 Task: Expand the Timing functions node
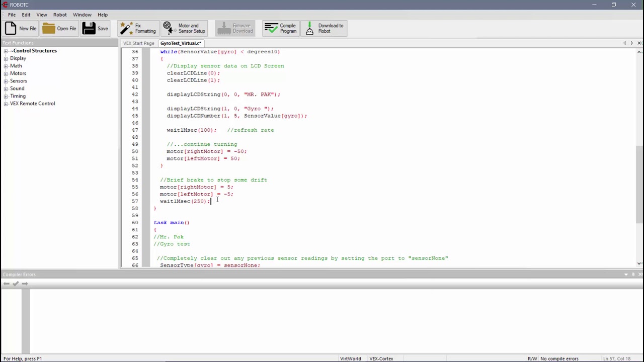(x=6, y=96)
